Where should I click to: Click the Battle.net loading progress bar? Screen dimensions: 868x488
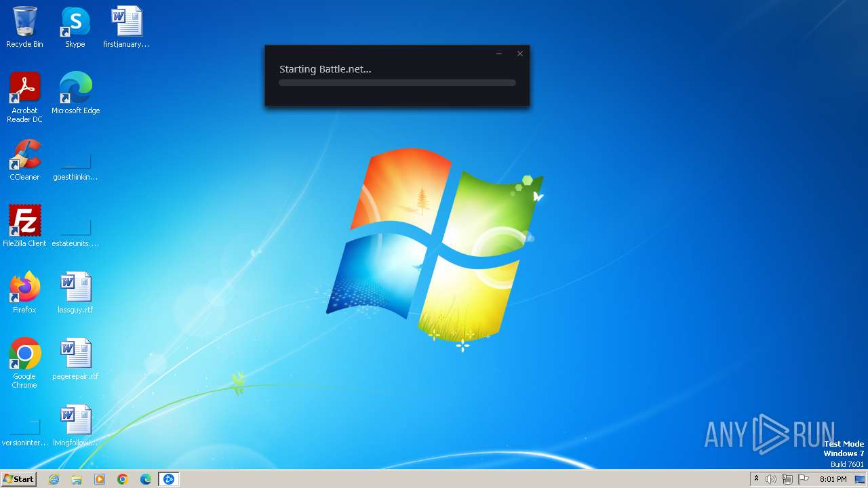(397, 83)
